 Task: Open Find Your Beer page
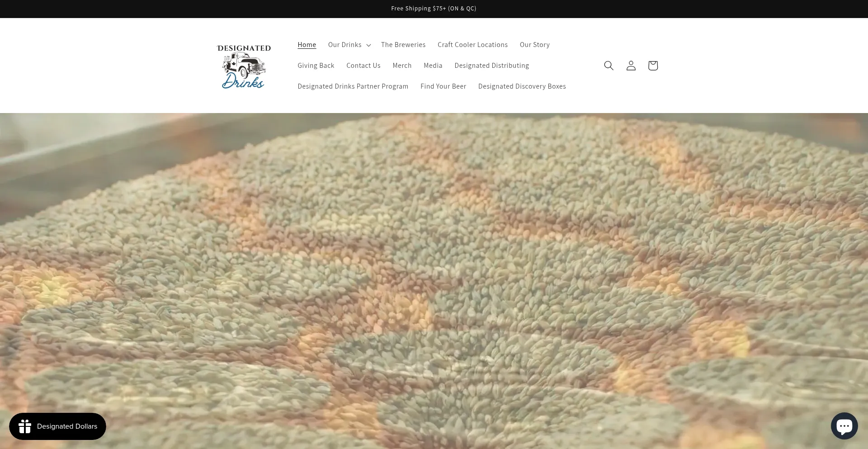(x=443, y=86)
